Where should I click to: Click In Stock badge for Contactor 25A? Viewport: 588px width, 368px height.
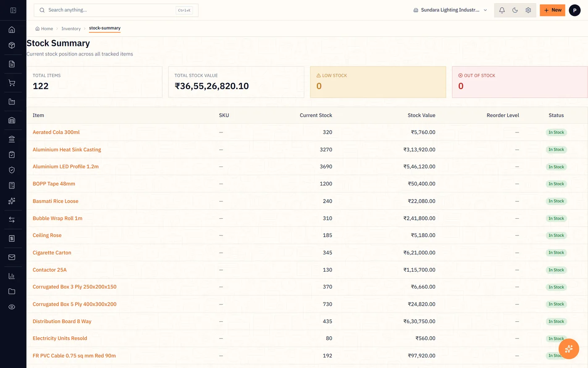(x=556, y=270)
